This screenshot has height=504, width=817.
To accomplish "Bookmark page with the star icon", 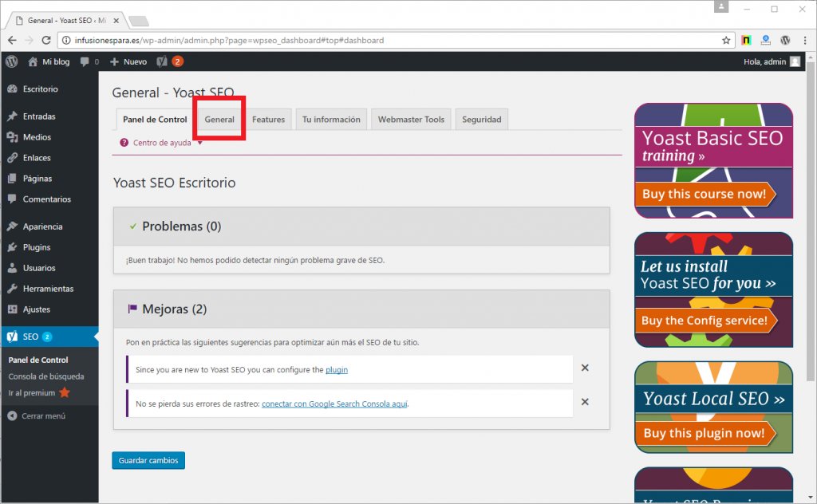I will [726, 40].
